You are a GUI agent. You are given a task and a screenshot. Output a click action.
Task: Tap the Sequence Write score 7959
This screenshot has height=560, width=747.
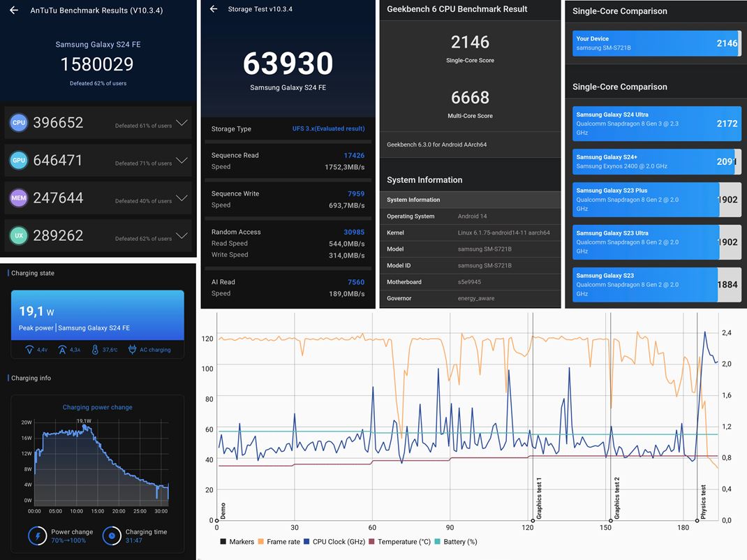(356, 193)
